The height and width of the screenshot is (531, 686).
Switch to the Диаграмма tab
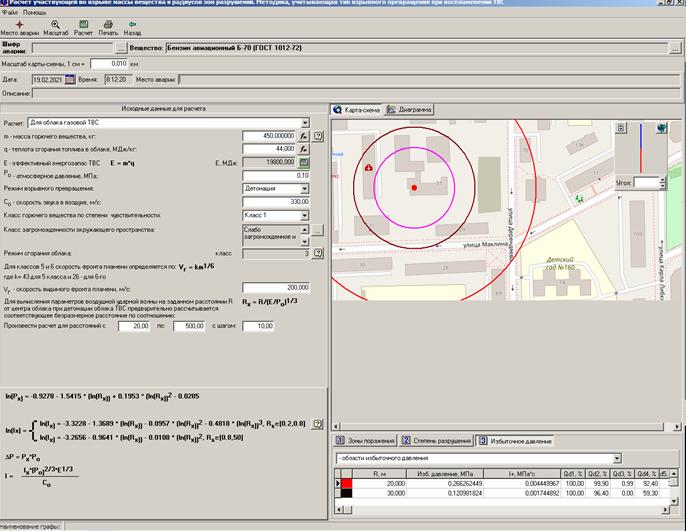(409, 109)
